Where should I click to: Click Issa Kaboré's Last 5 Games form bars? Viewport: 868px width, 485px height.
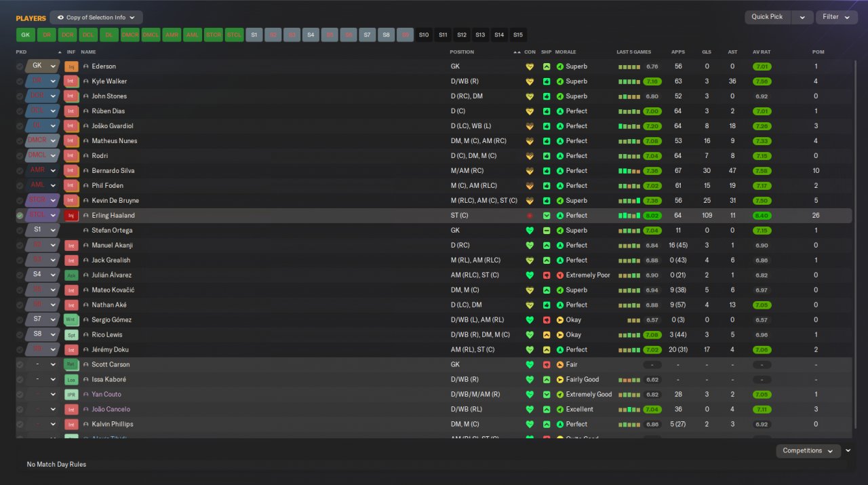pyautogui.click(x=629, y=380)
